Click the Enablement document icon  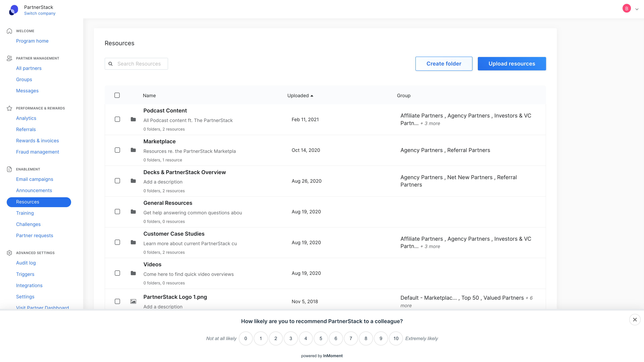click(9, 169)
